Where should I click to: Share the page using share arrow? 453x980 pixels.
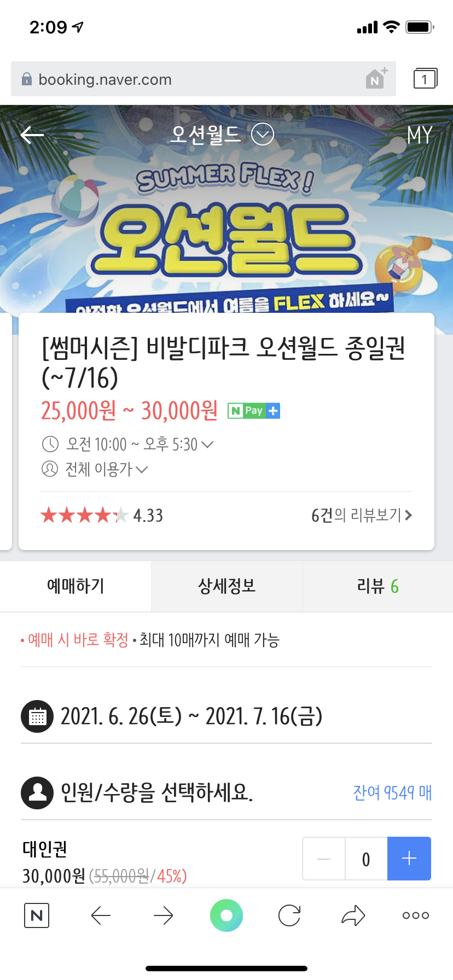pyautogui.click(x=353, y=915)
